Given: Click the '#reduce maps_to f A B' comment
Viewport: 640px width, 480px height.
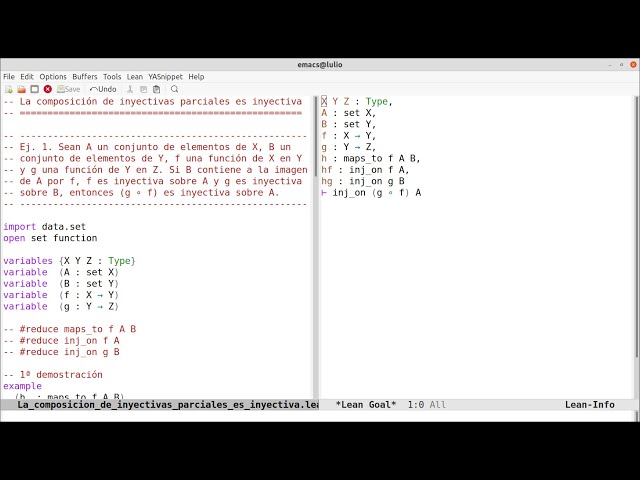Looking at the screenshot, I should [70, 329].
